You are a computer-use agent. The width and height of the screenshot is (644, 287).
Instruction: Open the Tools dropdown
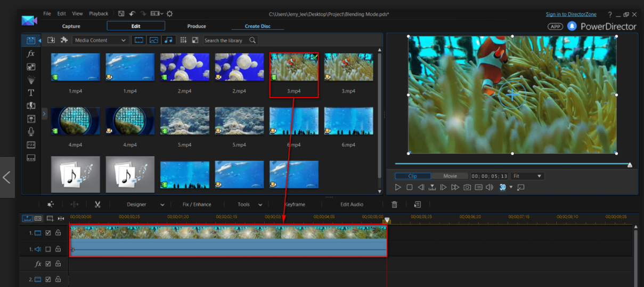pos(250,204)
